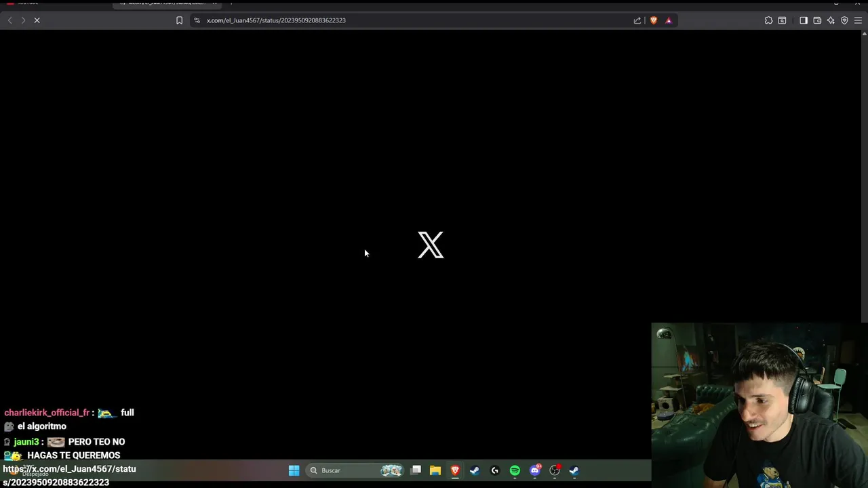Viewport: 868px width, 488px height.
Task: Toggle the browser sidebar panel
Action: tap(804, 20)
